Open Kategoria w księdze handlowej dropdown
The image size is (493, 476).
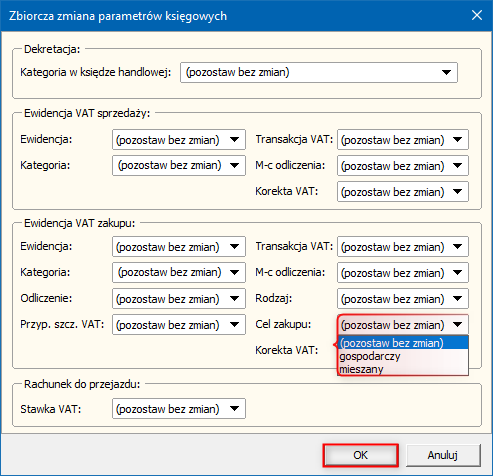pyautogui.click(x=319, y=72)
